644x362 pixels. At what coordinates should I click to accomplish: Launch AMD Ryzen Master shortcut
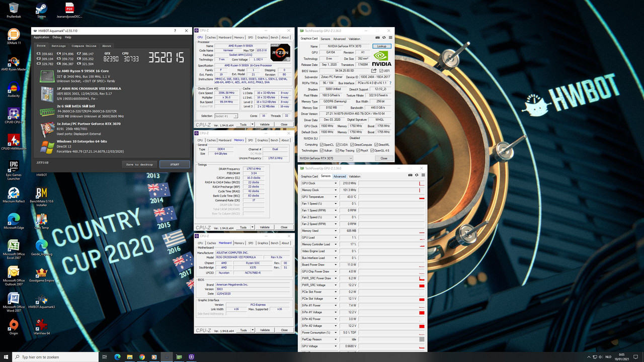pyautogui.click(x=14, y=62)
